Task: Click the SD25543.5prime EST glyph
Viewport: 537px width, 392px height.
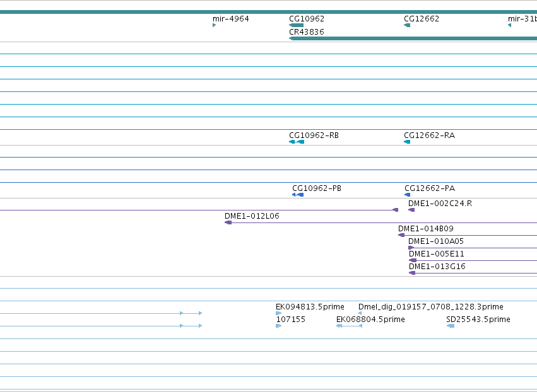Action: pyautogui.click(x=451, y=326)
